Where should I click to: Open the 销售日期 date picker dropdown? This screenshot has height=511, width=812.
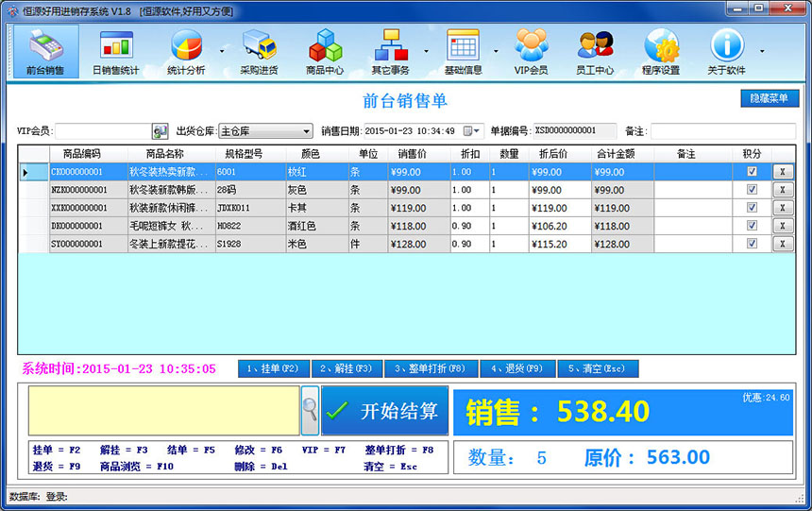475,131
